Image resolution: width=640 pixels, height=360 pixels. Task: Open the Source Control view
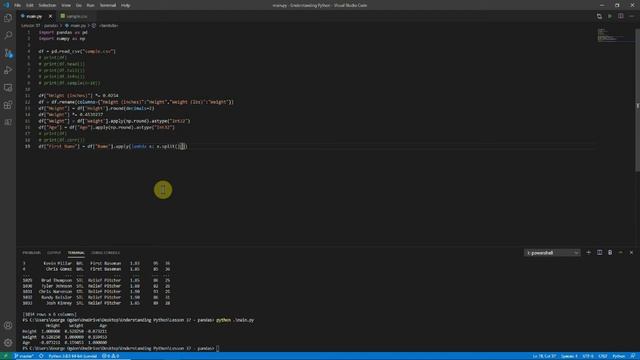coord(8,53)
